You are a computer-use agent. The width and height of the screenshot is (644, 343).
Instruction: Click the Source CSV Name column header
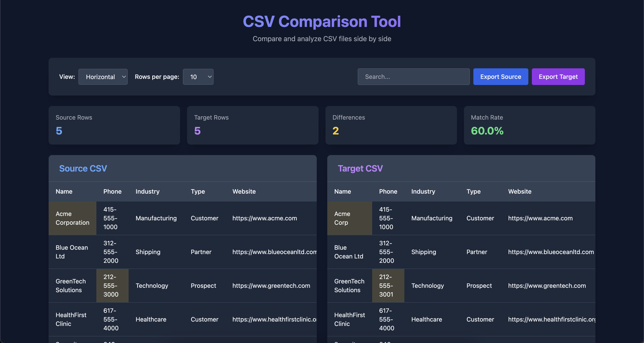click(64, 191)
